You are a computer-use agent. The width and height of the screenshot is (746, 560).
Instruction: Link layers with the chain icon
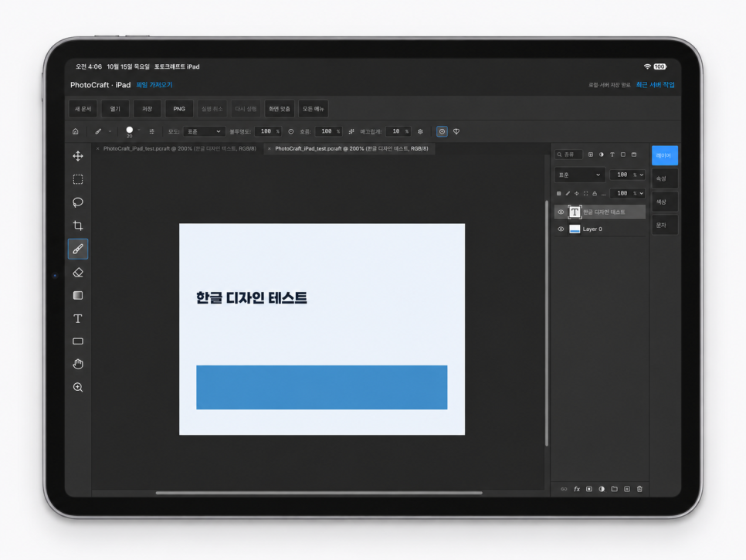click(564, 489)
